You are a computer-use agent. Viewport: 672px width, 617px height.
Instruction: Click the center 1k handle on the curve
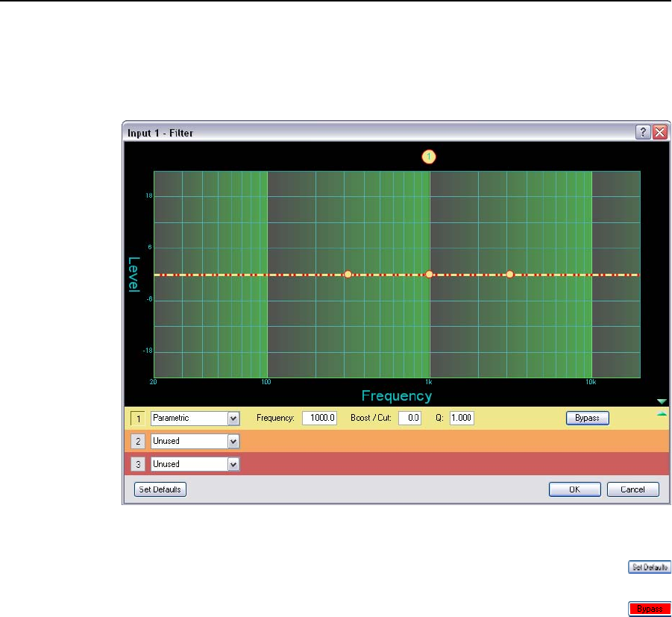pos(429,275)
